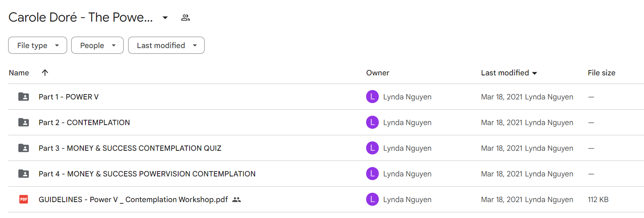Image resolution: width=644 pixels, height=218 pixels.
Task: Click the Part 4 POWERVISION folder icon
Action: (24, 174)
